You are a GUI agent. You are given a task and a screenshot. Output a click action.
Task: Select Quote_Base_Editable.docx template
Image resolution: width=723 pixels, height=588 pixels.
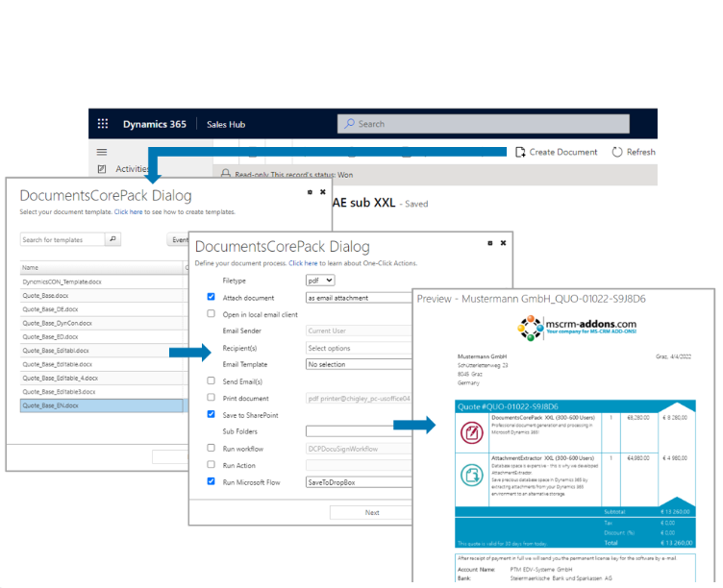click(x=102, y=364)
